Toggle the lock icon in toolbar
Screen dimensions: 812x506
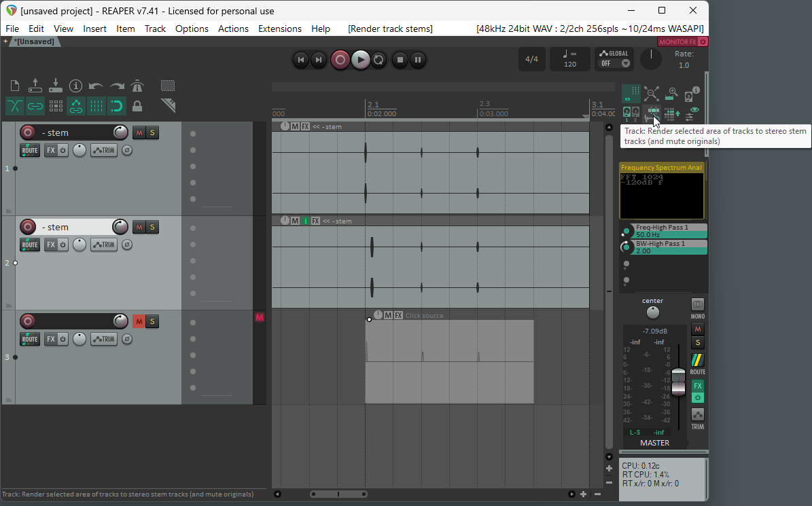point(137,106)
